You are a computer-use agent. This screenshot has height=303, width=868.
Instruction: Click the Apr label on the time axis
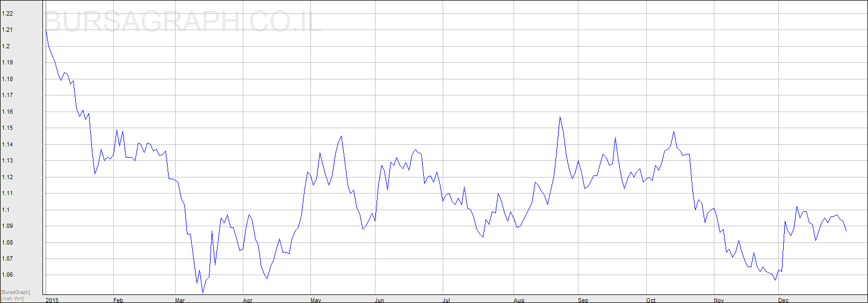248,300
